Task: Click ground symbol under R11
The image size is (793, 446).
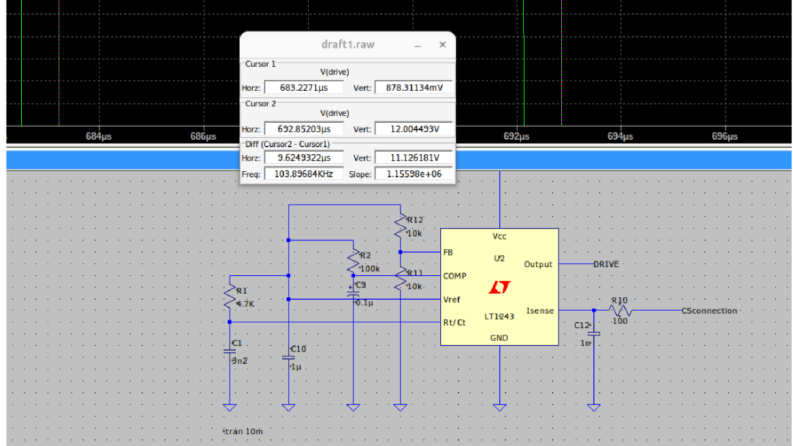Action: (400, 407)
